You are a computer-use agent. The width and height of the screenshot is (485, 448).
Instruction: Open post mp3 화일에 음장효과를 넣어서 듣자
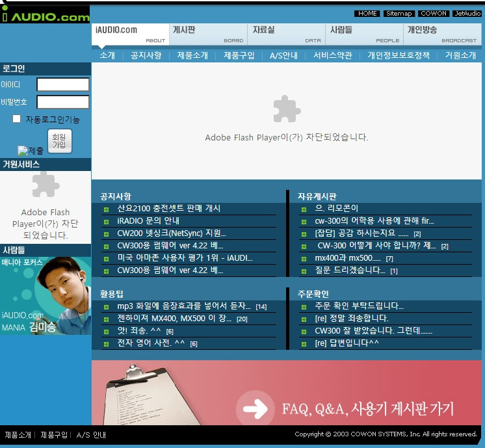(x=184, y=306)
